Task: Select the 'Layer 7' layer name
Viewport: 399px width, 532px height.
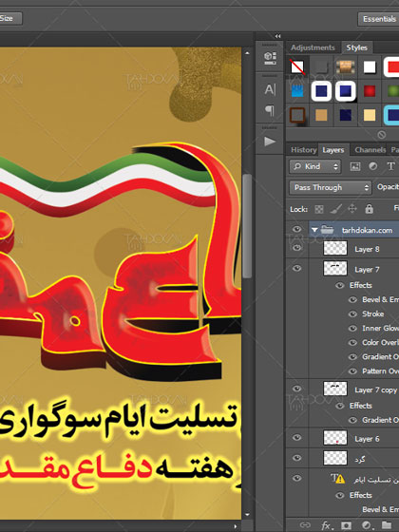Action: (x=367, y=270)
